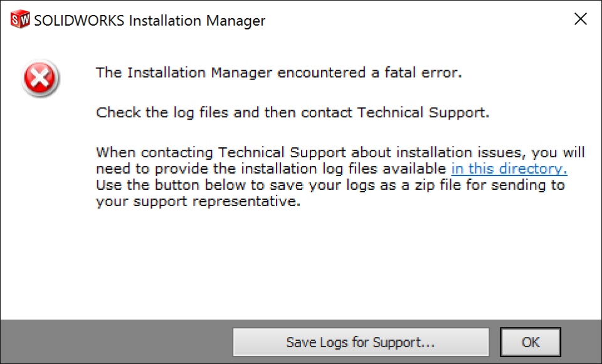Click empty gray footer left of Save Logs
602x364 pixels.
(115, 341)
